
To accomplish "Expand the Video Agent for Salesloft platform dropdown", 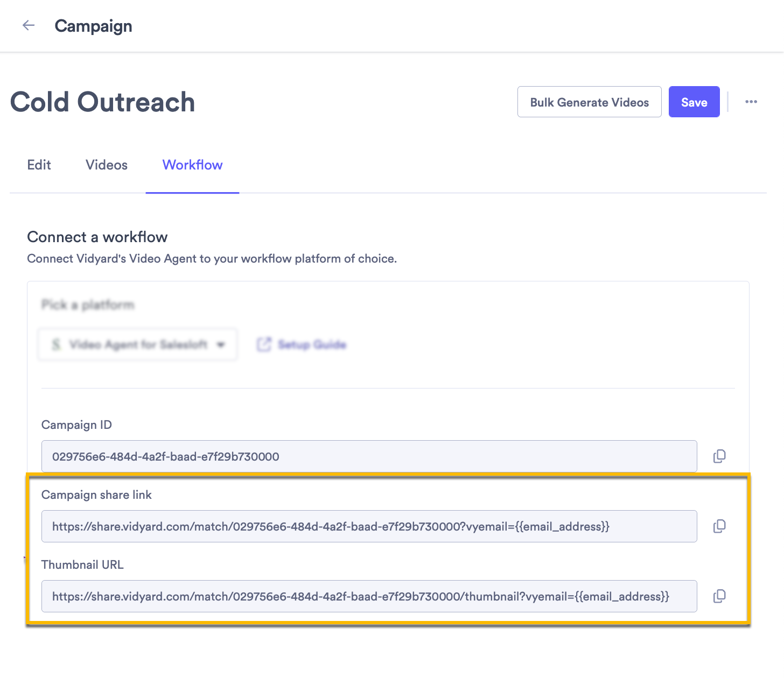I will pyautogui.click(x=137, y=344).
